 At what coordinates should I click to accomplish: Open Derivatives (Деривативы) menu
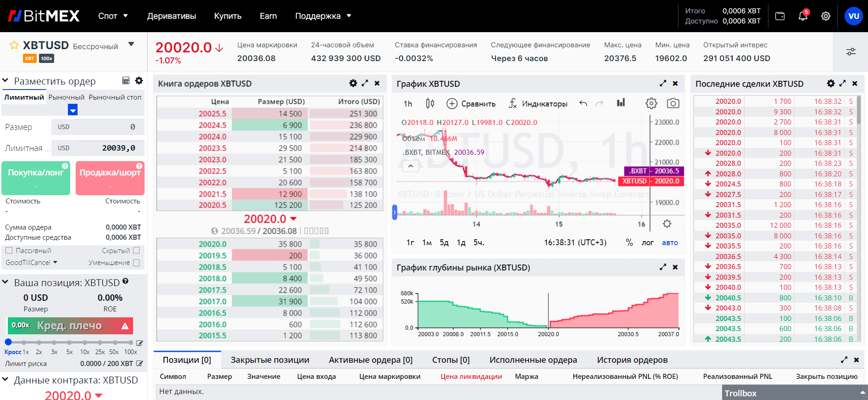172,16
